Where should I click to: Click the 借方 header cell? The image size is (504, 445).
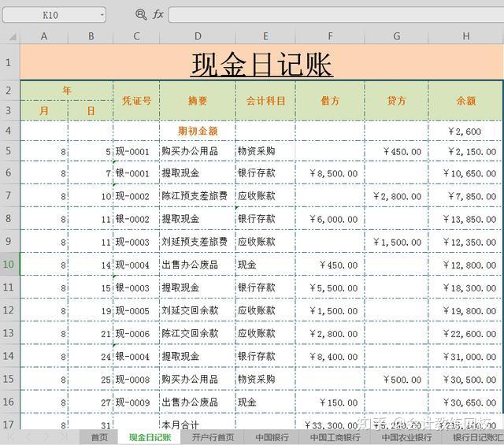coord(330,101)
